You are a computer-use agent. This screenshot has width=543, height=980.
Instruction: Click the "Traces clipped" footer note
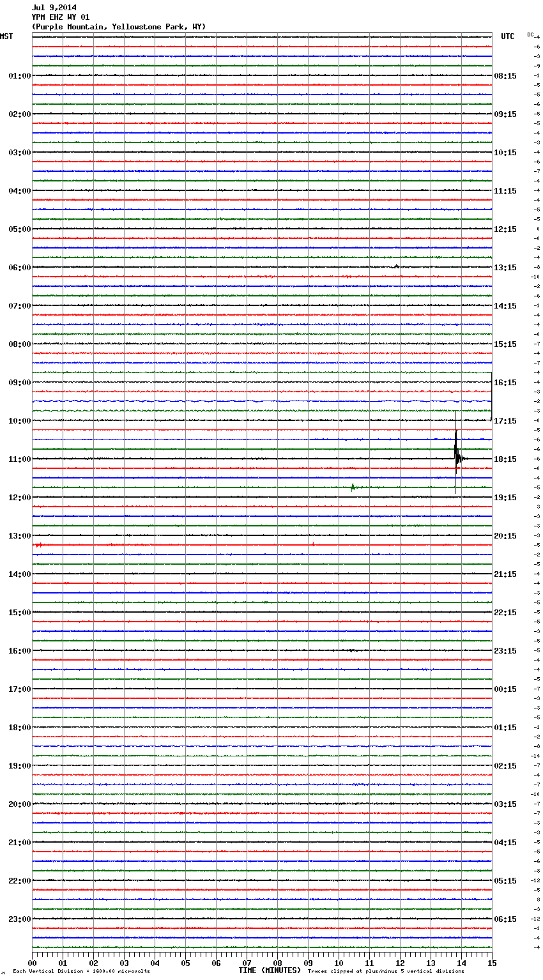point(386,972)
